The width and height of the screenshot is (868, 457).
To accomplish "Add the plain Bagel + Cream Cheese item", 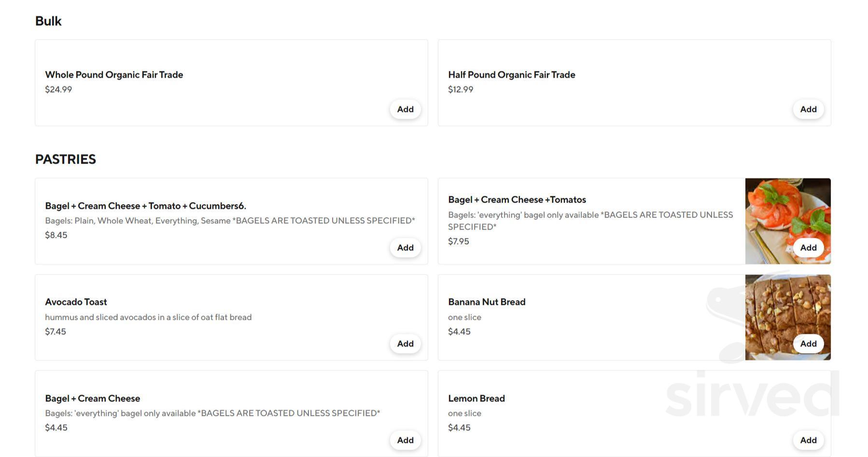I will (x=405, y=440).
